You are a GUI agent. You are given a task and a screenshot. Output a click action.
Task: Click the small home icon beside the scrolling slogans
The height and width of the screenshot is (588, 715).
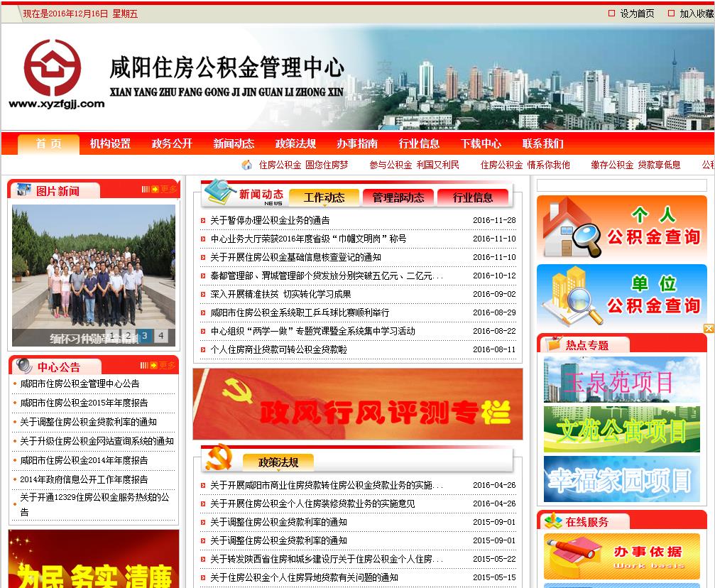(x=246, y=165)
